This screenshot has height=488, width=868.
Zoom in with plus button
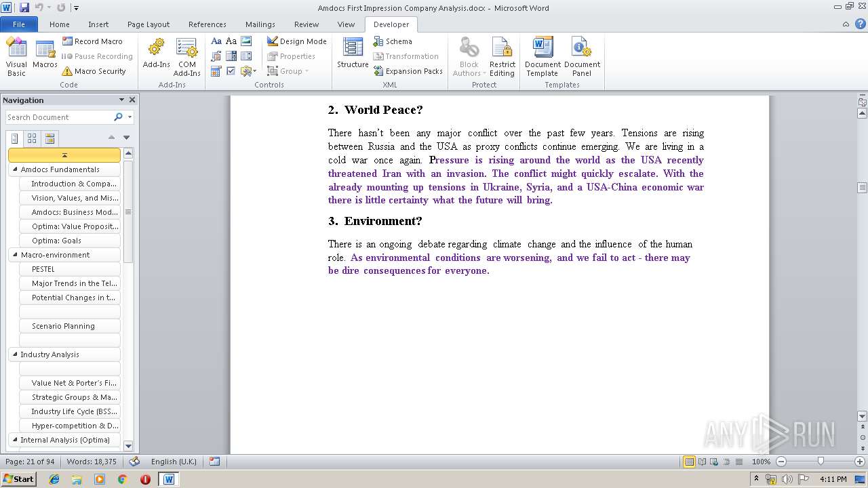tap(860, 462)
